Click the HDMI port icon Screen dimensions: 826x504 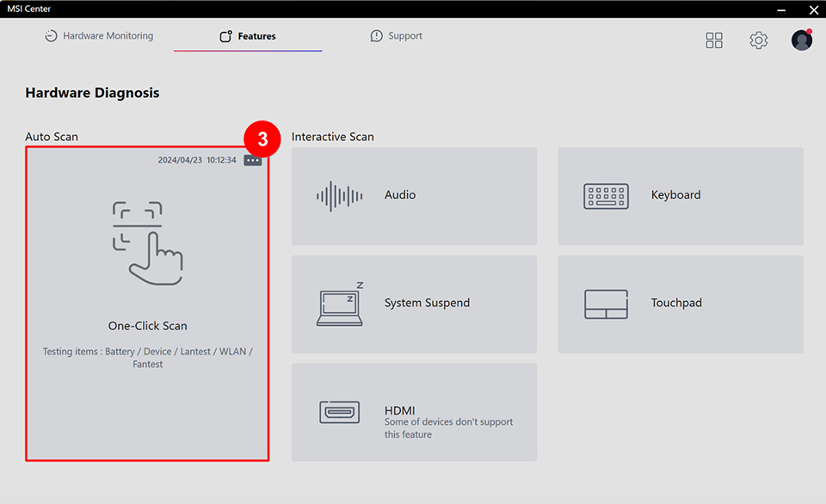(339, 412)
